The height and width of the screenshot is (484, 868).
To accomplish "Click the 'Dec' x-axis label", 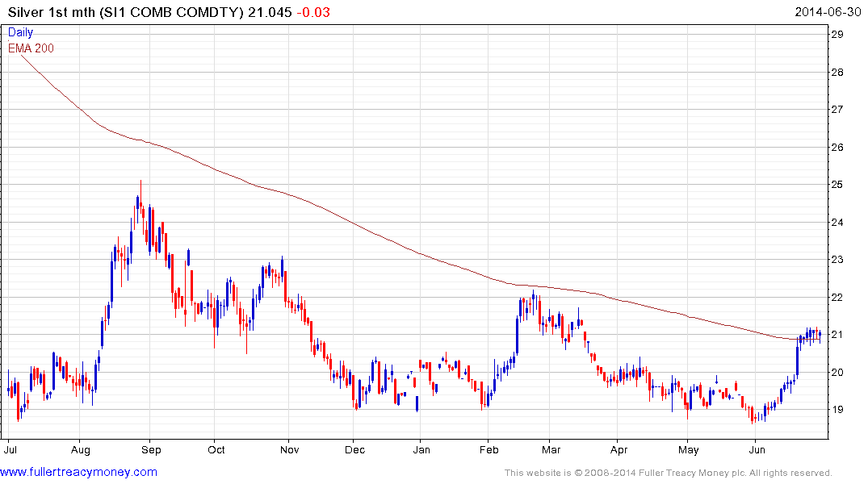I will 354,449.
